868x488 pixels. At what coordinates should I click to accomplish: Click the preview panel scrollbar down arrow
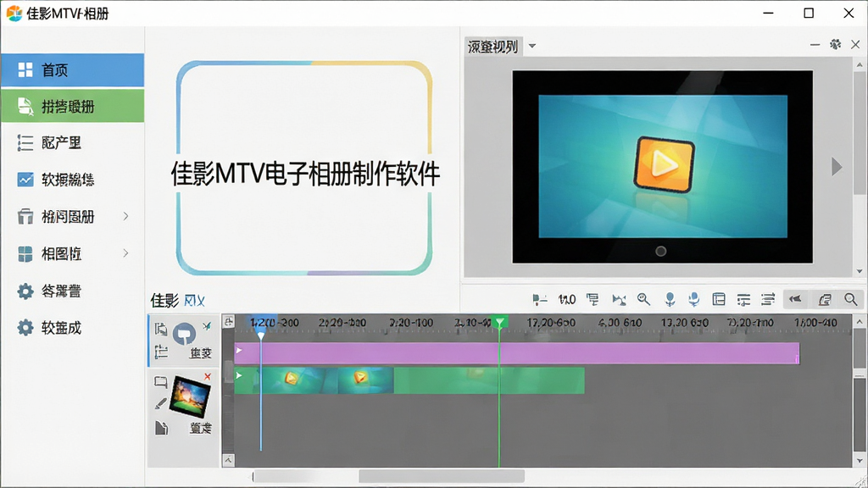click(x=860, y=271)
